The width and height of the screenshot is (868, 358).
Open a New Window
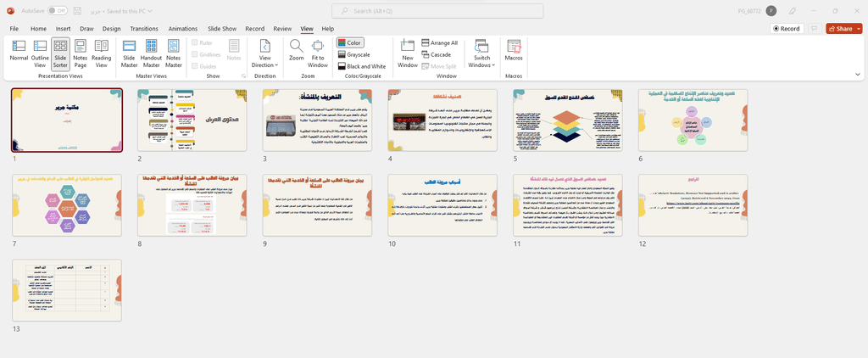point(408,53)
